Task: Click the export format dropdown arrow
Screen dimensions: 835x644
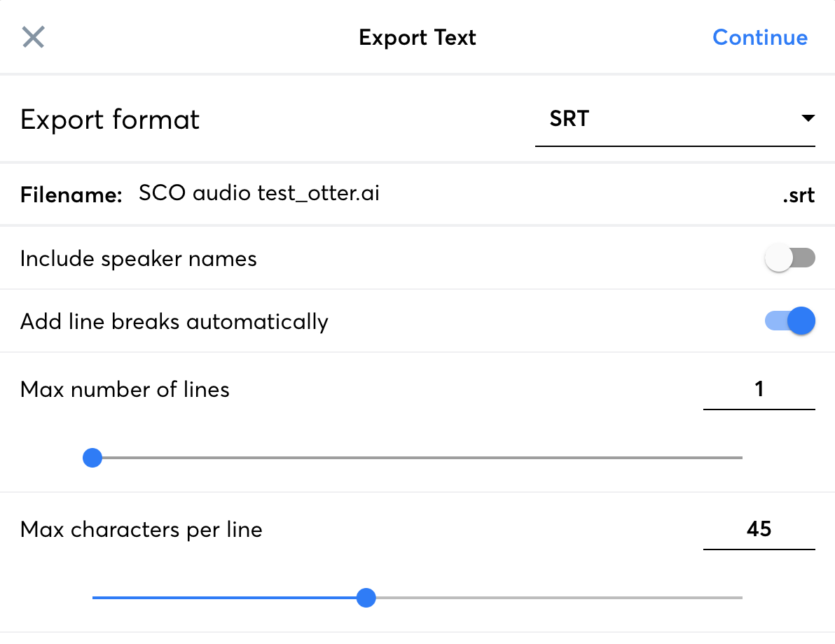Action: coord(807,119)
